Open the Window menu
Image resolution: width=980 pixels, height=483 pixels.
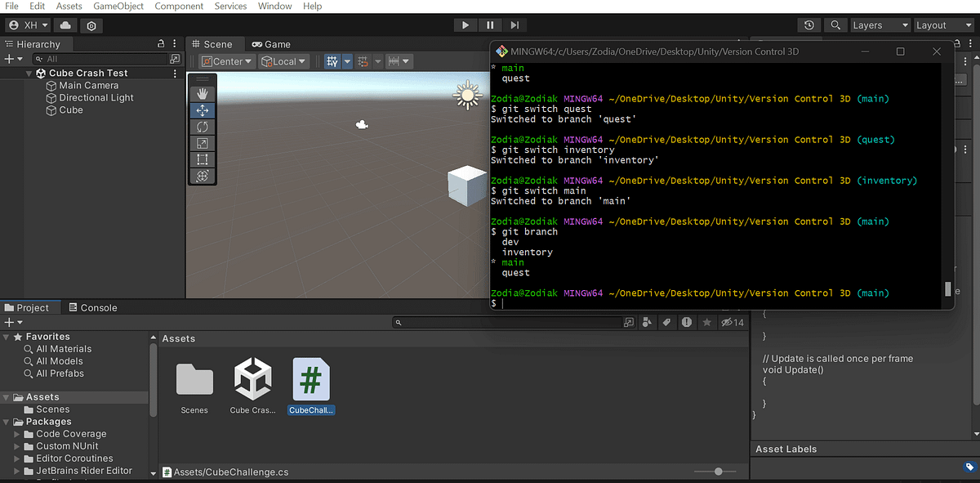(x=274, y=6)
